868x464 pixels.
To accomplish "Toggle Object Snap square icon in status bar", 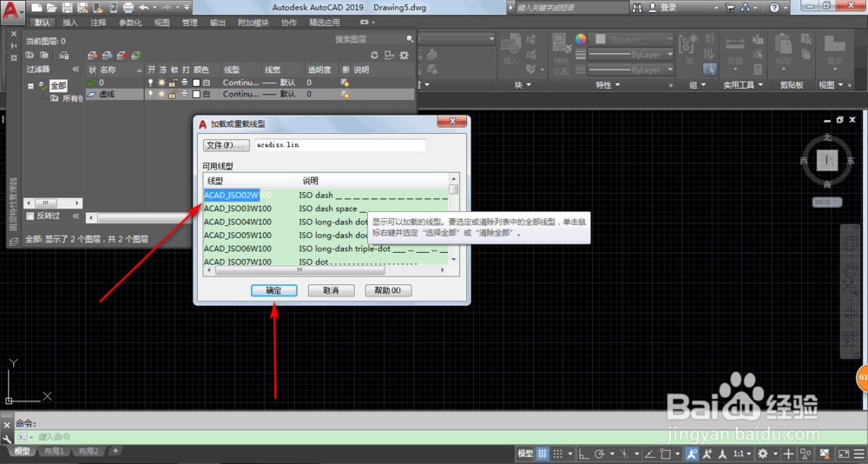I will (x=666, y=453).
